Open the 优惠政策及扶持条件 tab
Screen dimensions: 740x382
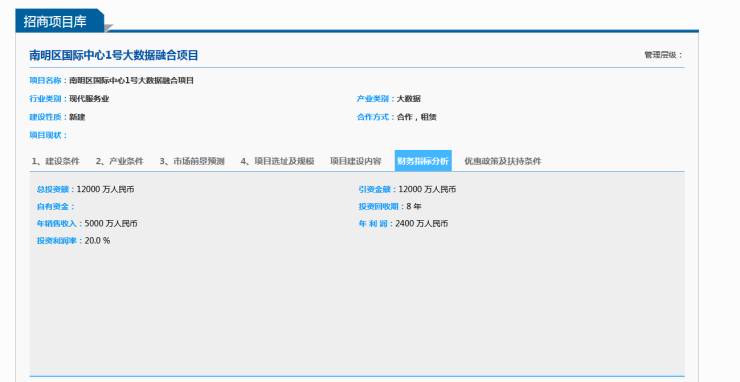tap(503, 161)
